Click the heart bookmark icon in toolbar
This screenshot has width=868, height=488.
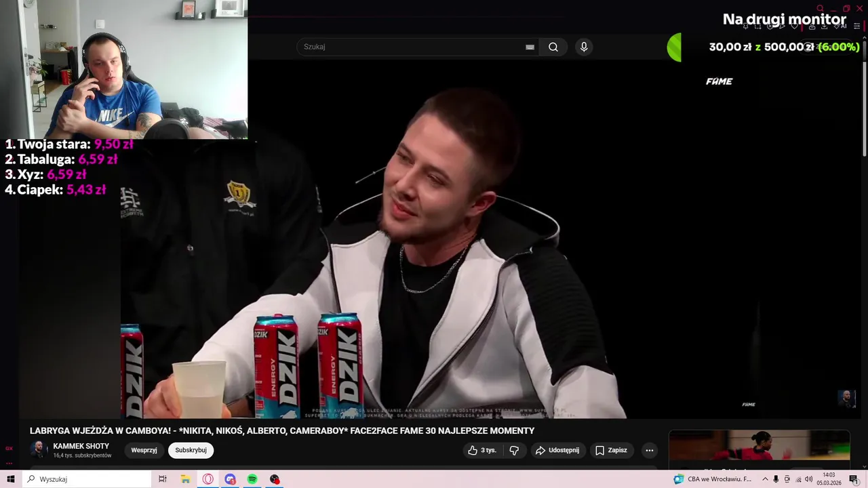coord(795,26)
